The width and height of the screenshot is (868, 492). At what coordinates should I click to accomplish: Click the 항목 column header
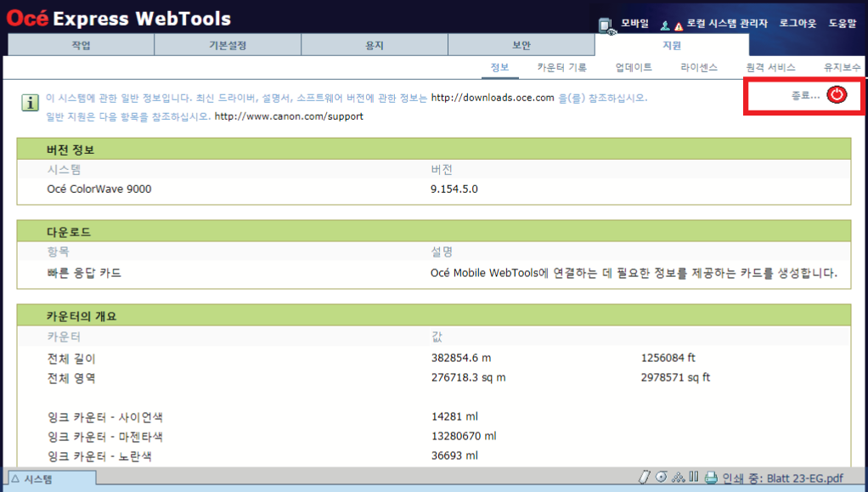point(58,252)
